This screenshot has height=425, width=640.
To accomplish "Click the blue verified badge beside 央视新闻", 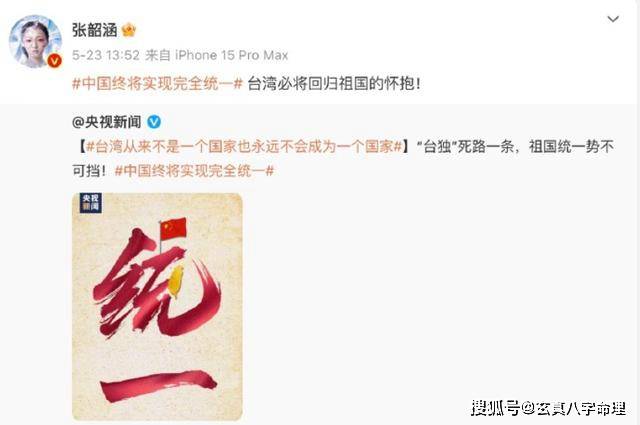I will point(154,122).
